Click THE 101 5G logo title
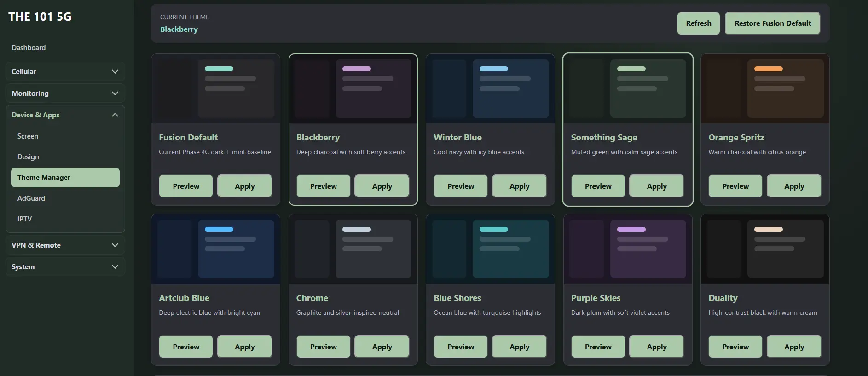This screenshot has width=868, height=376. [40, 17]
